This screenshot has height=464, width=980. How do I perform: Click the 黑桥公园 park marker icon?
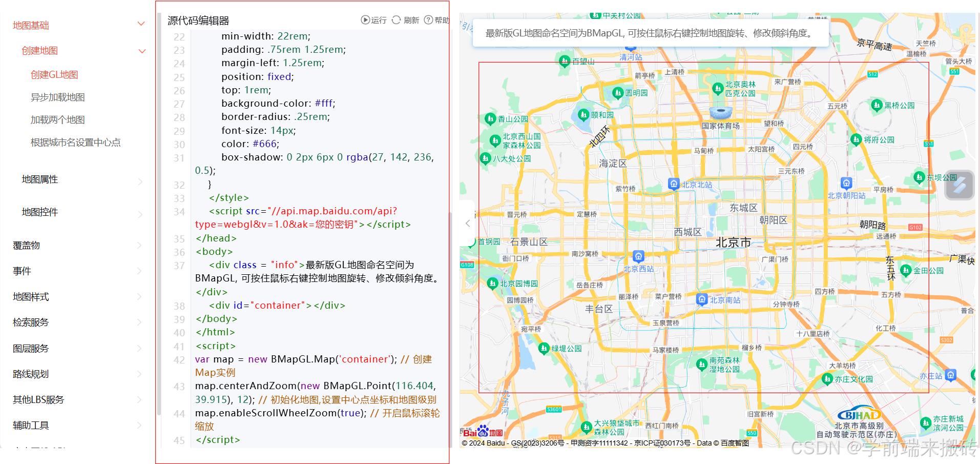pyautogui.click(x=877, y=105)
